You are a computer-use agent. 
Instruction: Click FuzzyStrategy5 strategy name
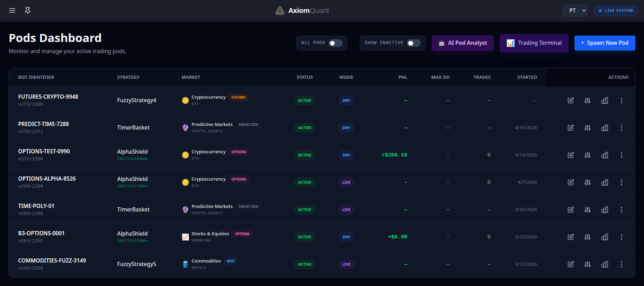(137, 264)
